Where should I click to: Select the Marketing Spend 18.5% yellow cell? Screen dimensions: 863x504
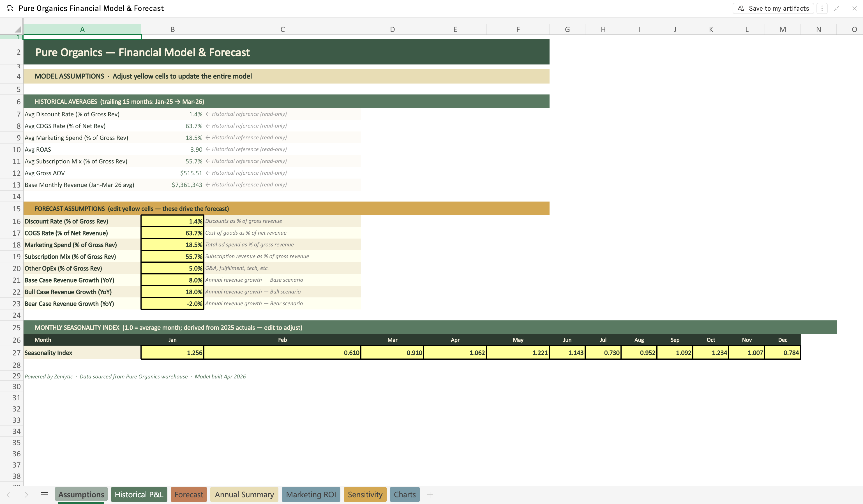click(x=173, y=245)
